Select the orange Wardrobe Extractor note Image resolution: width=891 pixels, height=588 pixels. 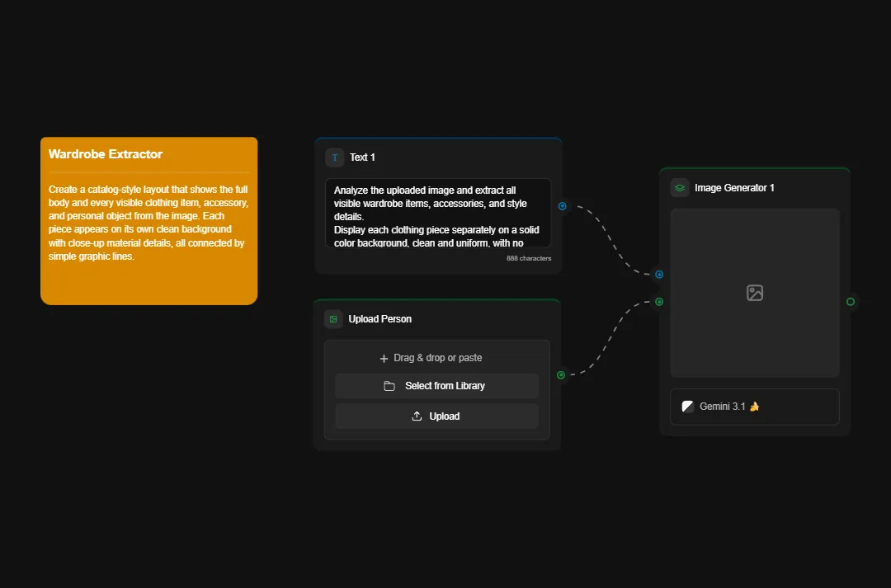click(x=148, y=220)
